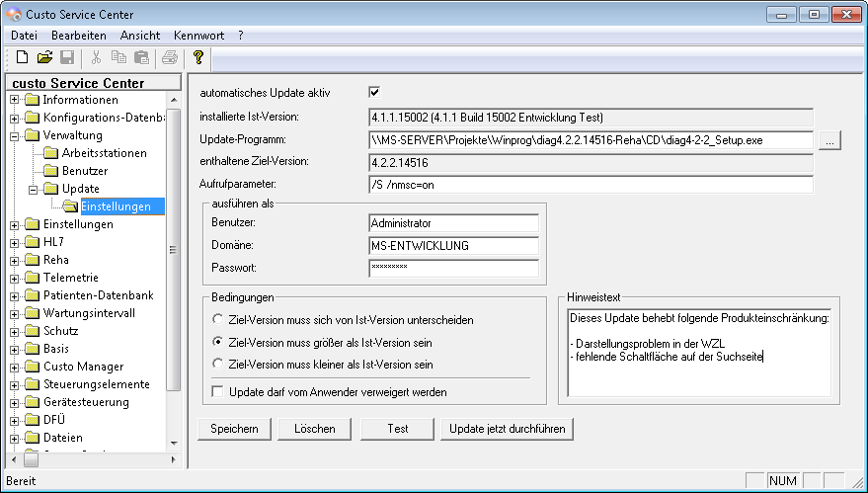Click the folder icon beside Custo Manager
The height and width of the screenshot is (493, 868).
(x=33, y=367)
